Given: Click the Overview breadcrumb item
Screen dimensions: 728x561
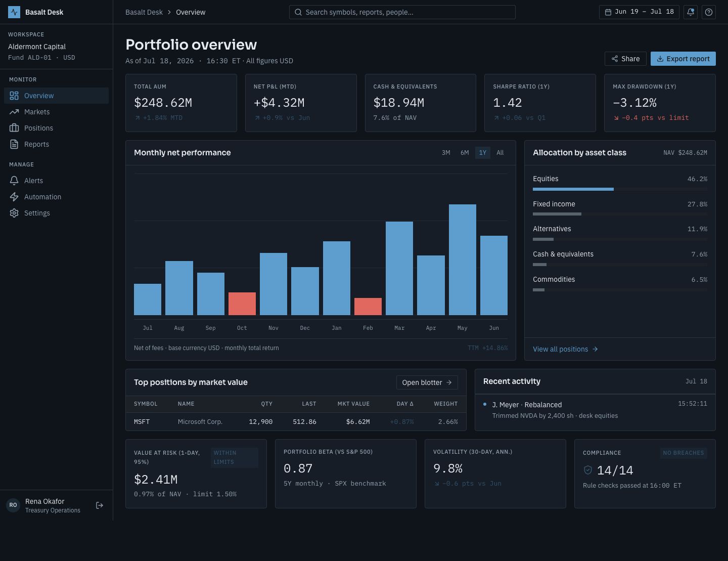Looking at the screenshot, I should [x=191, y=12].
